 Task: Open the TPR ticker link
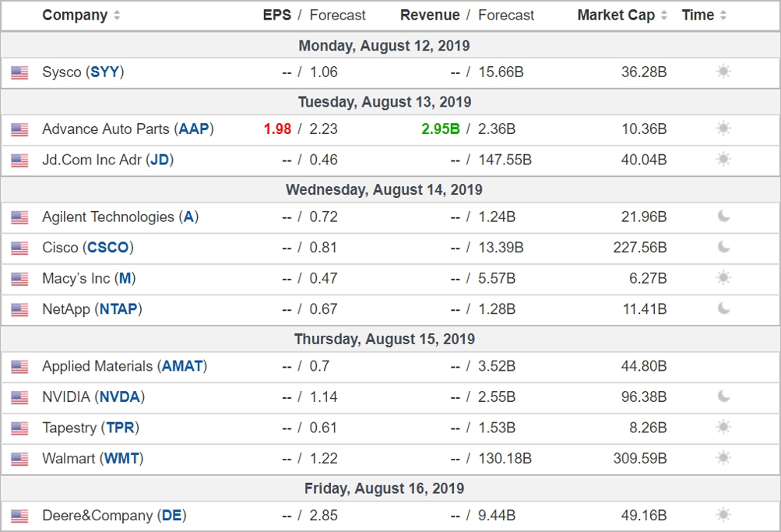pos(120,428)
